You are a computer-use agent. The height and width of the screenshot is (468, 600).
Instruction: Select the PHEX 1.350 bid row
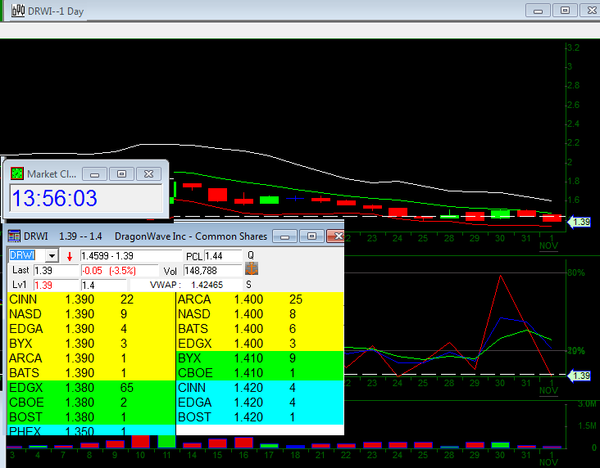click(90, 429)
